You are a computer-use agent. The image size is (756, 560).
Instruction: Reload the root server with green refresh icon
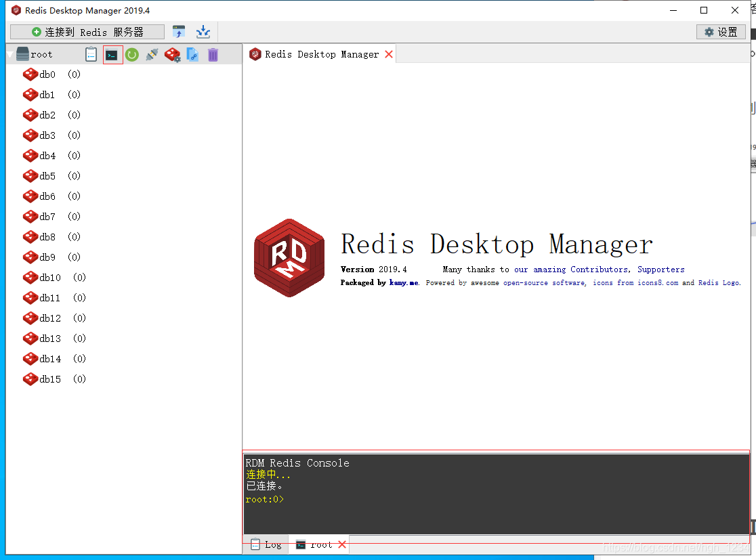[x=132, y=55]
